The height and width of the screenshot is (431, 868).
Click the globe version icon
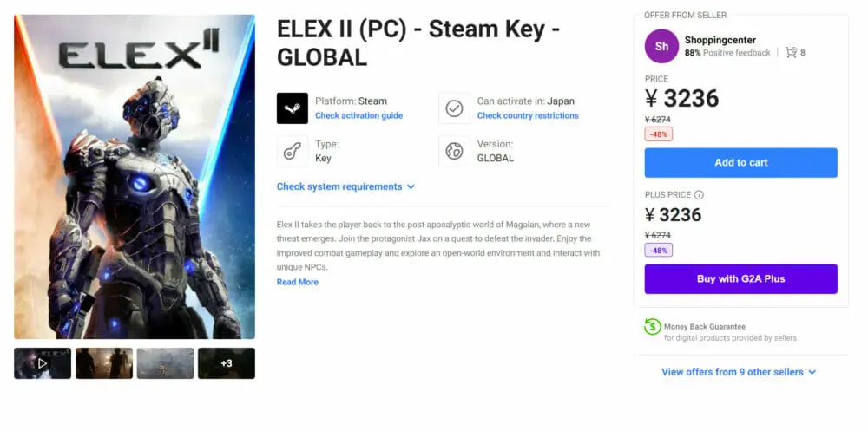[x=454, y=151]
